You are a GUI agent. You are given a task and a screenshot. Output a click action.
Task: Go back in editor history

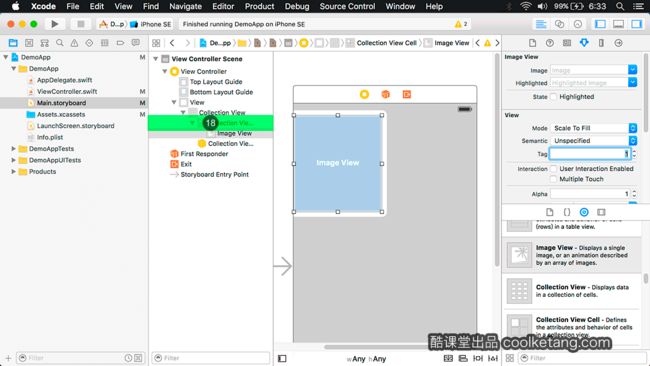pyautogui.click(x=172, y=43)
